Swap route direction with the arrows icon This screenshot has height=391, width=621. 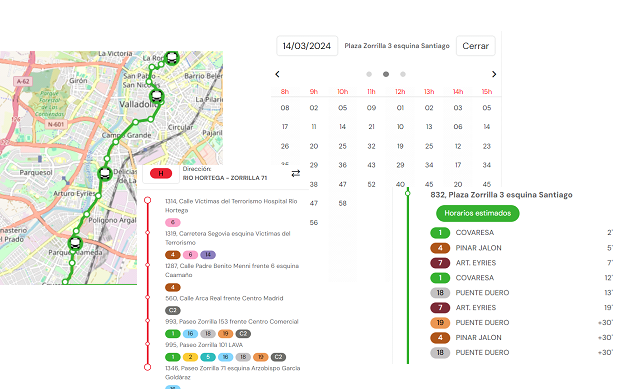pos(295,174)
